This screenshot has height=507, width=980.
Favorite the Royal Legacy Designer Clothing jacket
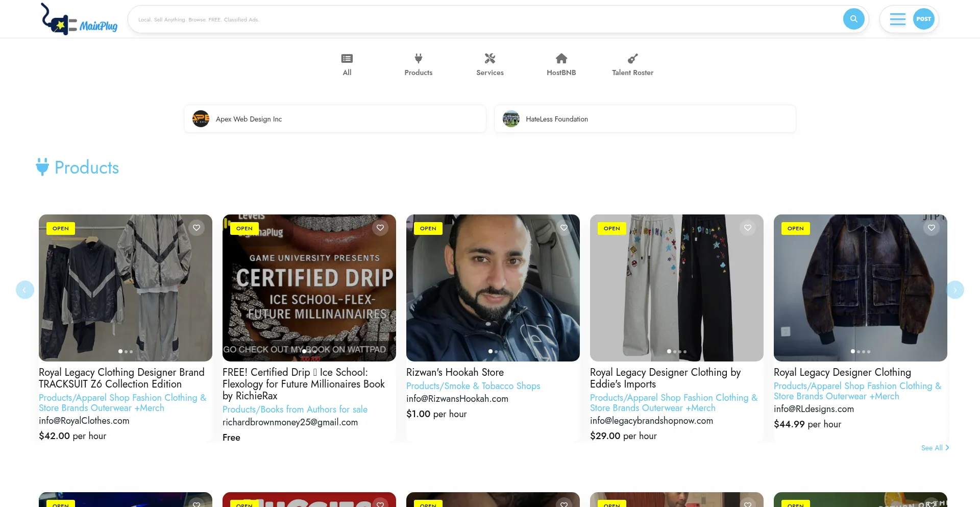(x=932, y=228)
